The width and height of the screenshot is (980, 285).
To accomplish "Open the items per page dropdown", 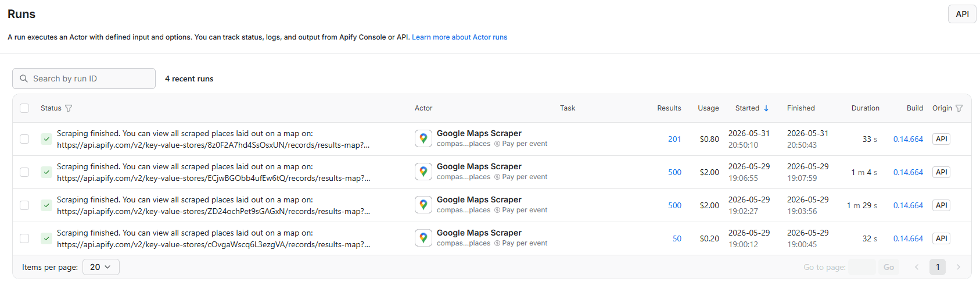I will pos(101,267).
